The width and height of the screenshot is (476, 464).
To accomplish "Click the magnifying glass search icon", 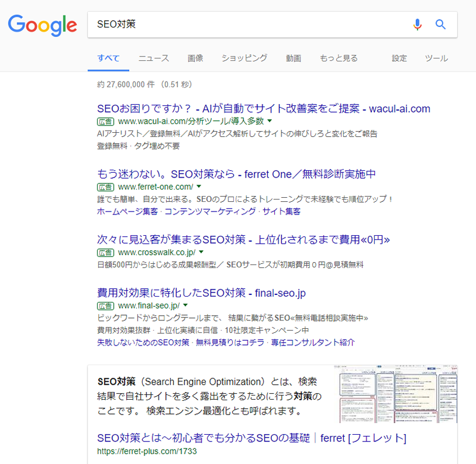I will [x=440, y=24].
